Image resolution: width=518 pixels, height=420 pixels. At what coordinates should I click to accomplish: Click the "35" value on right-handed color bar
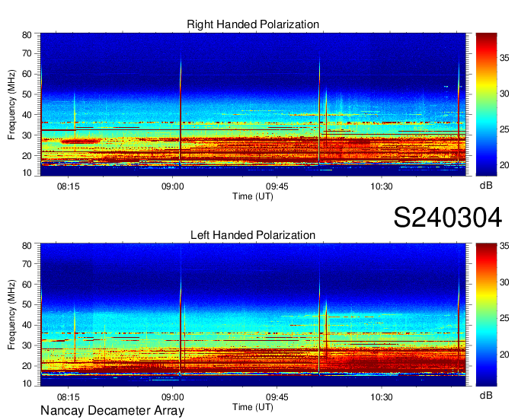(504, 58)
